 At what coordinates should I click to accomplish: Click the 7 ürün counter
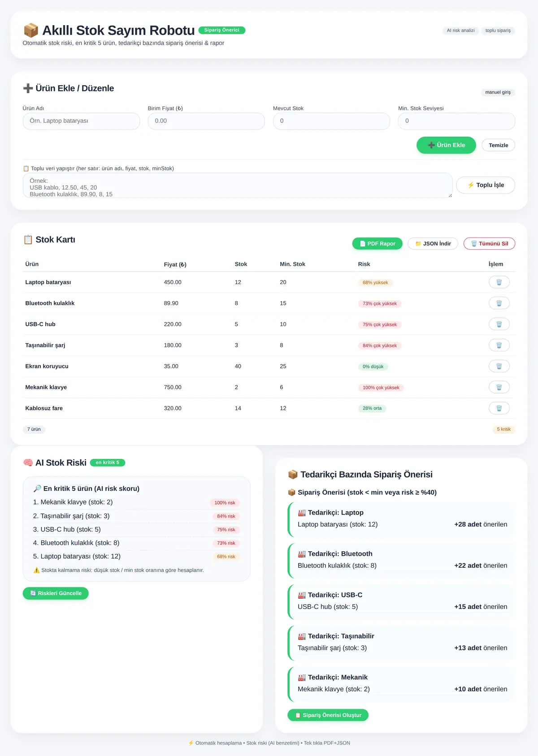pos(34,429)
